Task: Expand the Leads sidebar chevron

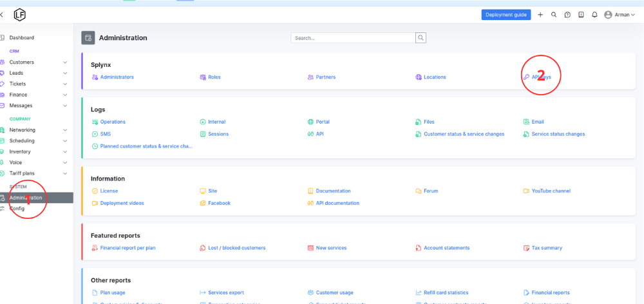Action: [65, 73]
